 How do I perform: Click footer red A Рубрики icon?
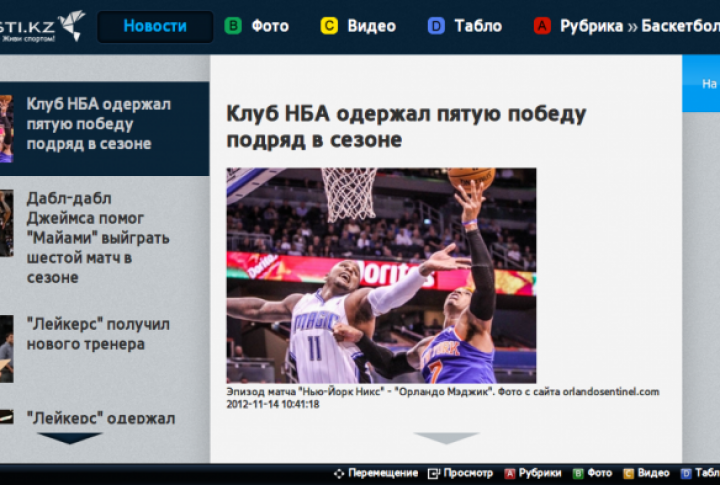point(510,474)
